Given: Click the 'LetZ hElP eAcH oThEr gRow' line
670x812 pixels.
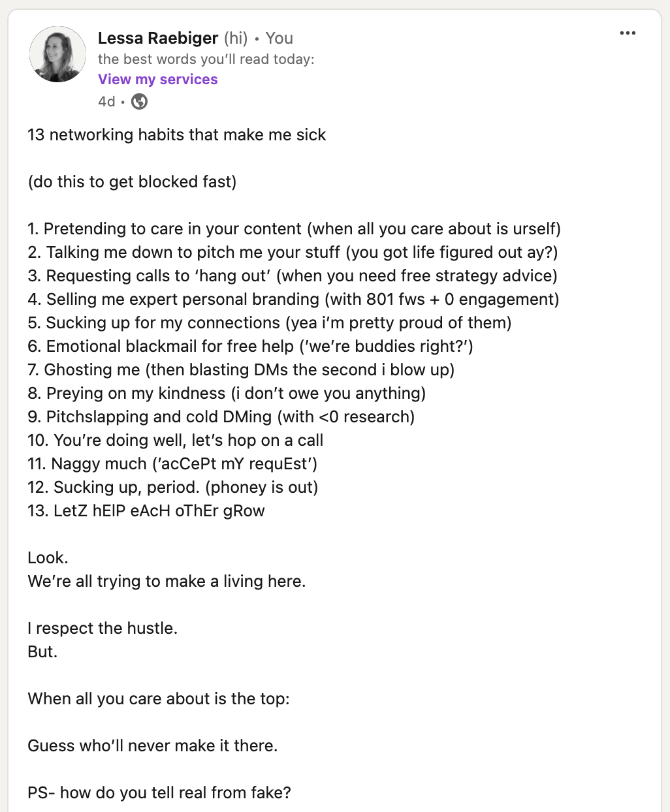Looking at the screenshot, I should tap(146, 510).
